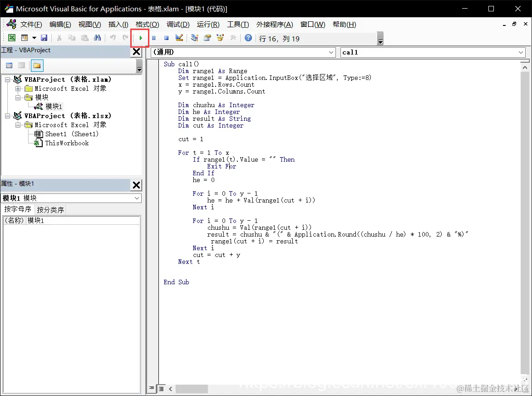
Task: Save the project with the floppy icon
Action: pos(44,38)
